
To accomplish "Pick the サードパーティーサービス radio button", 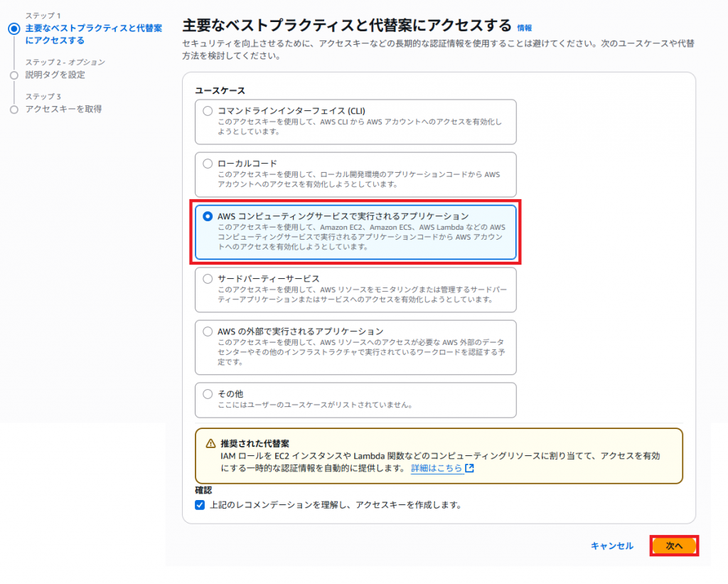I will (x=208, y=279).
